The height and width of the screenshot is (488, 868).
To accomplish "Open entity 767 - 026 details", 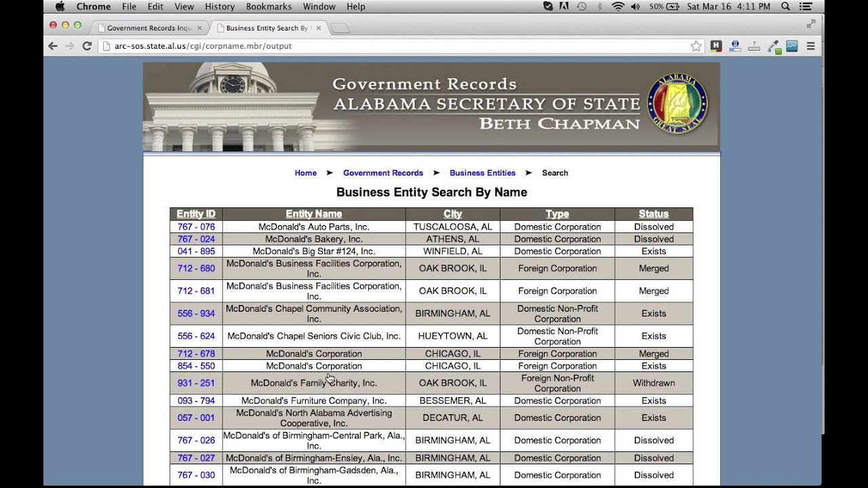I will (196, 441).
